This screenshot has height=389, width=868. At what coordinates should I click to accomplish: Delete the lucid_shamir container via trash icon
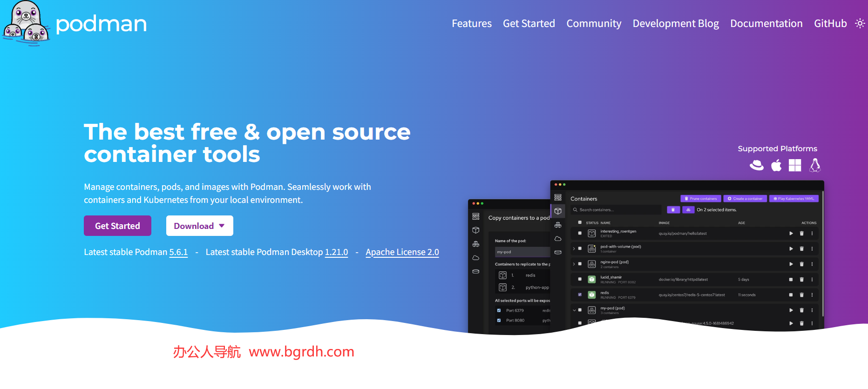point(801,280)
